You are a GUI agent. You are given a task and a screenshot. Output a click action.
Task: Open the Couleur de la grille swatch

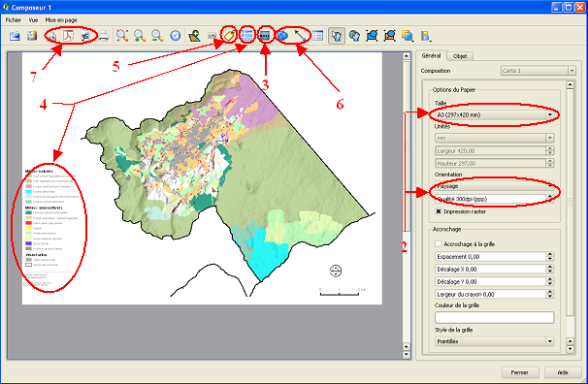coord(494,317)
